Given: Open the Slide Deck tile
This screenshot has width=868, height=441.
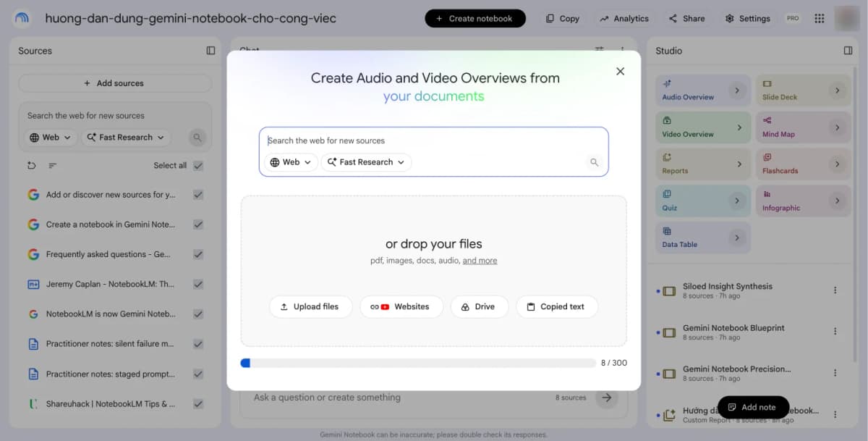Looking at the screenshot, I should point(803,90).
